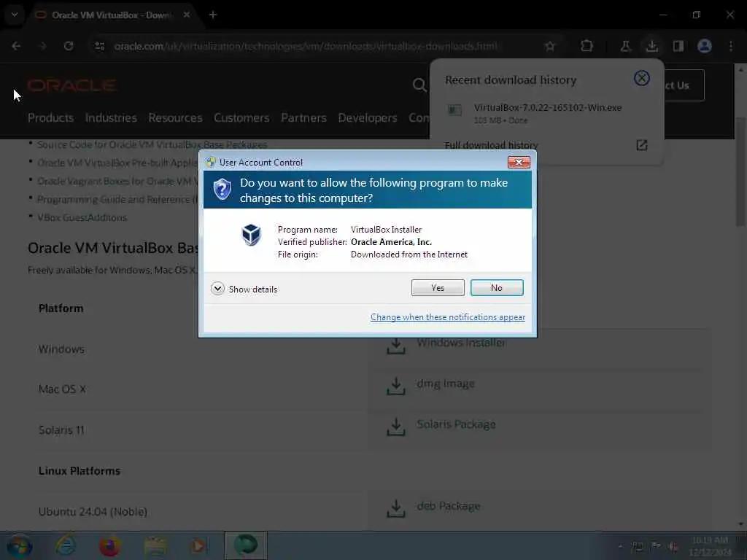Close the User Account Control dialog
The image size is (747, 560).
pos(519,163)
